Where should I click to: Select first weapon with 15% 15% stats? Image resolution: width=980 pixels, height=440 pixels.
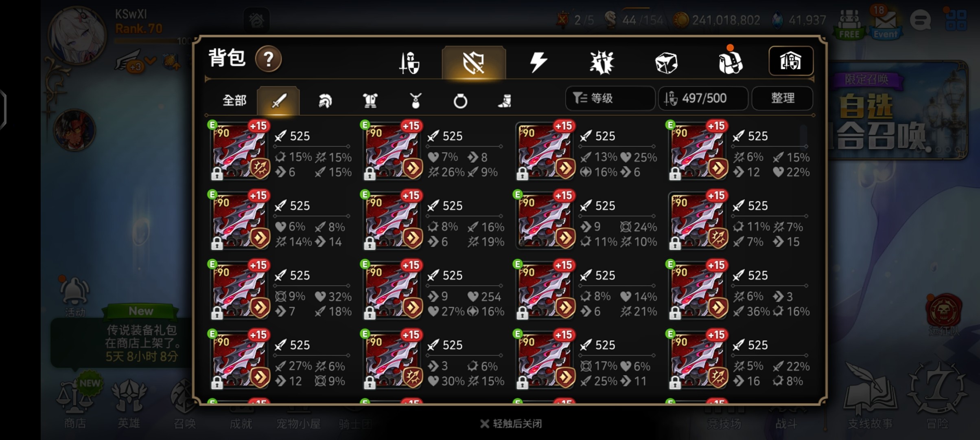[281, 150]
